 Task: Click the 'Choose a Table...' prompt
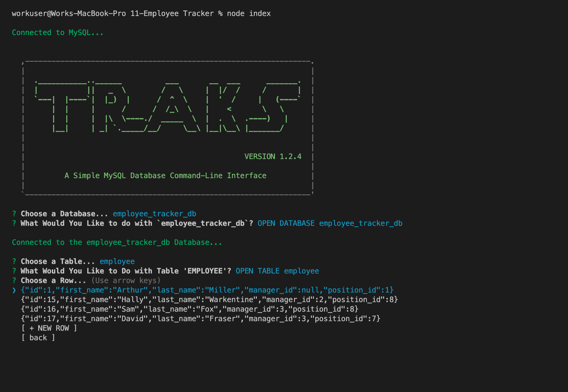pos(58,262)
